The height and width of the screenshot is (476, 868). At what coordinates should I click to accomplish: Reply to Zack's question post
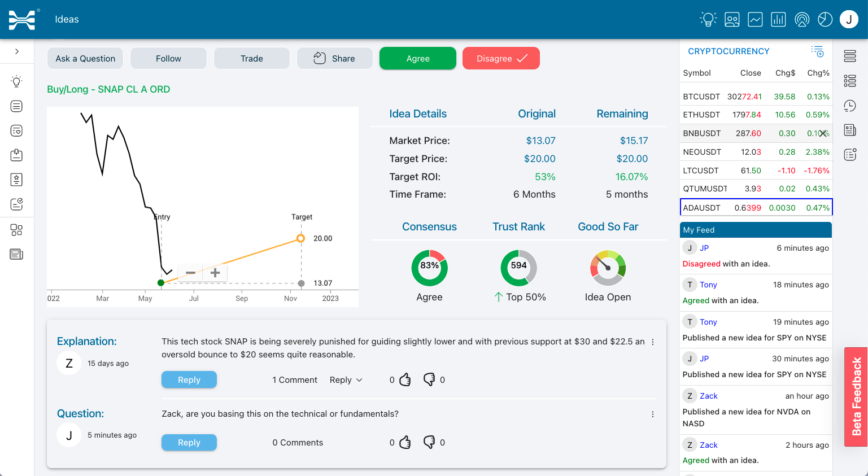[189, 442]
